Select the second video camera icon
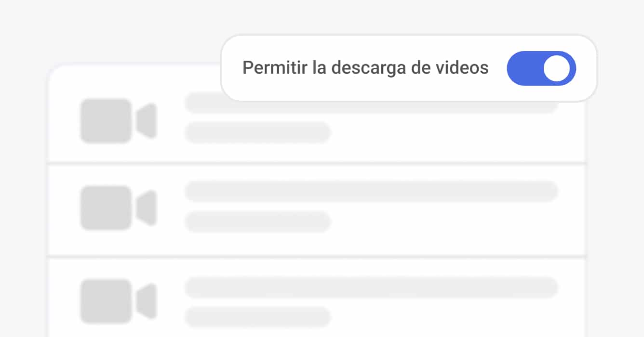This screenshot has width=644, height=337. 119,207
